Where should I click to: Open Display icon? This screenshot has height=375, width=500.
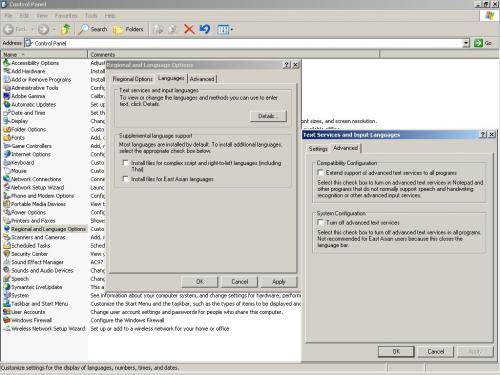pos(7,121)
